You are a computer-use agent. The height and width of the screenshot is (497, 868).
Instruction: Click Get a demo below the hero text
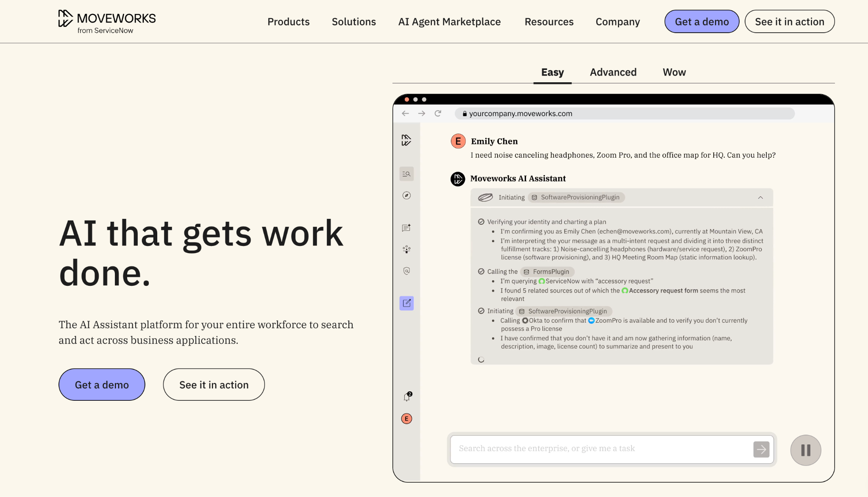pyautogui.click(x=102, y=385)
